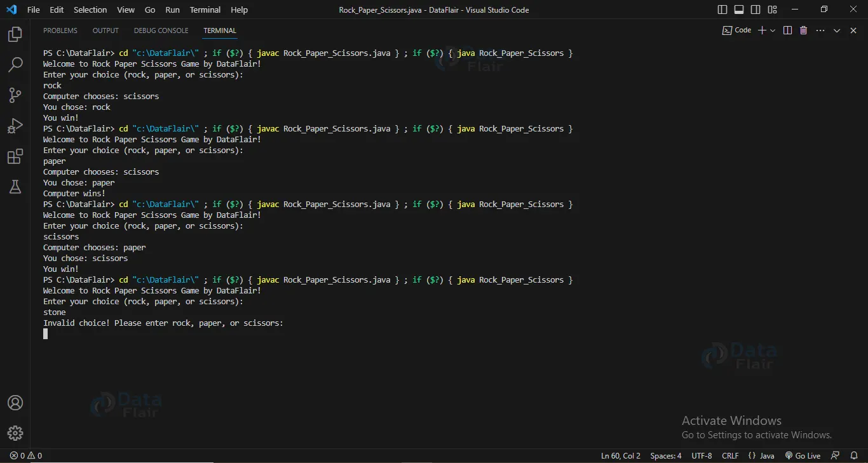Show errors and warnings in status bar
Viewport: 868px width, 463px height.
pos(25,455)
